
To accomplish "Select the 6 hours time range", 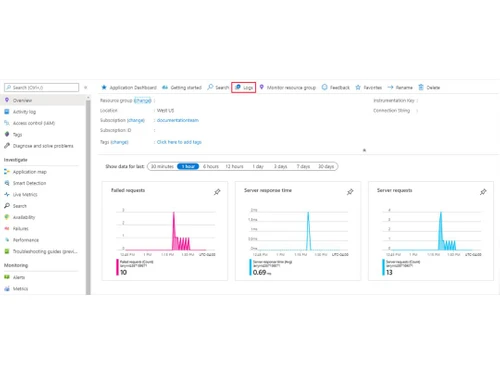I will coord(211,166).
